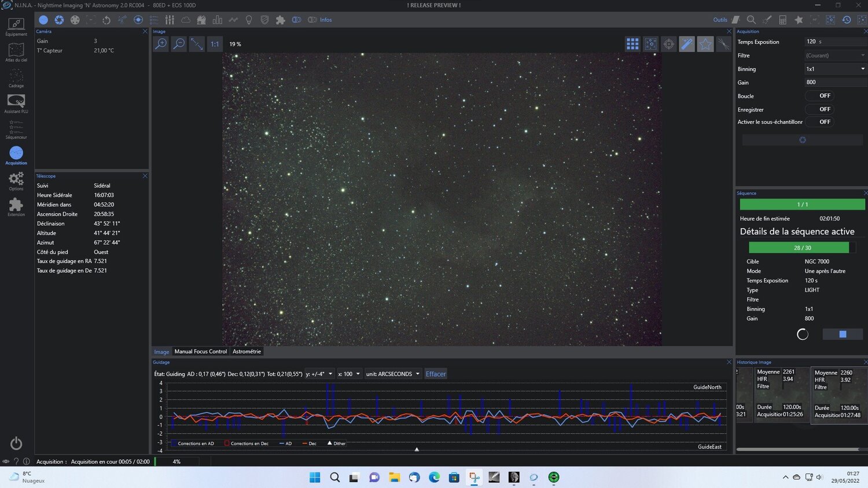
Task: Open the Binning dropdown
Action: point(834,69)
